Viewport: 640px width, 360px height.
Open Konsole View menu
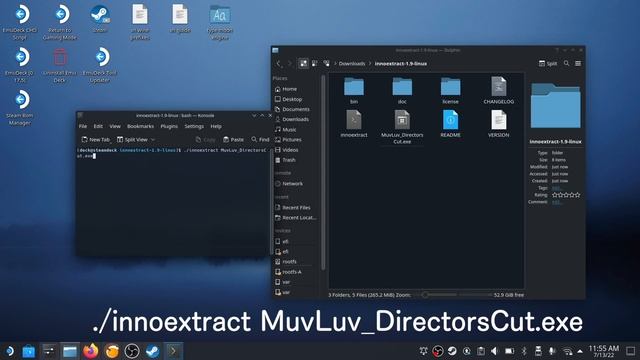coord(115,127)
